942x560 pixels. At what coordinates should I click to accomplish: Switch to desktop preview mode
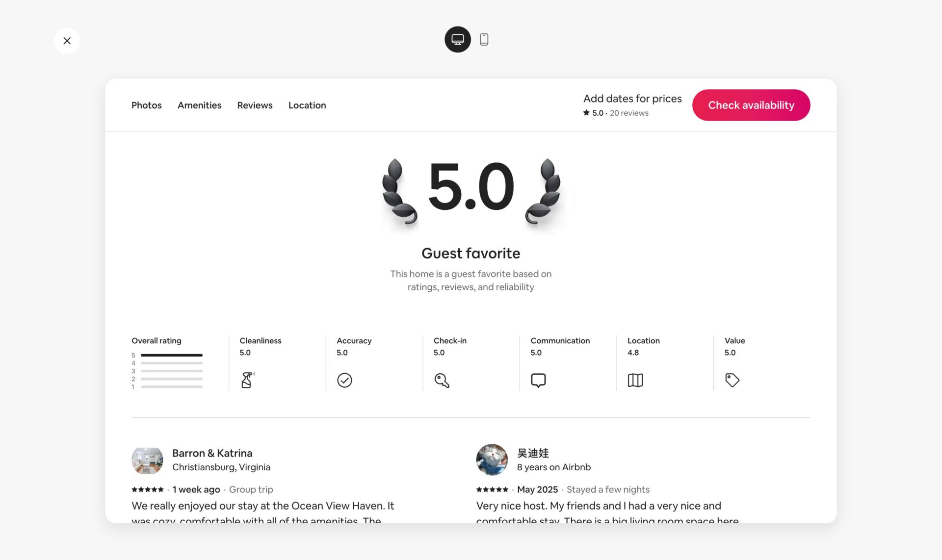click(457, 39)
